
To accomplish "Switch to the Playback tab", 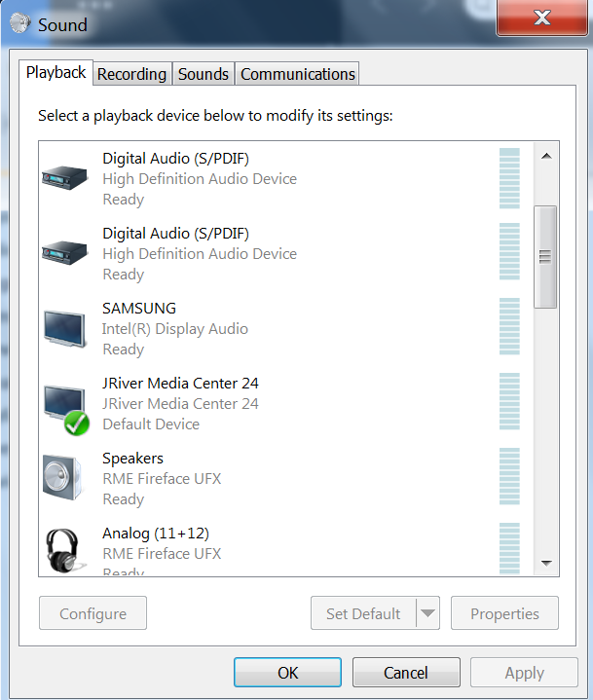I will (56, 72).
